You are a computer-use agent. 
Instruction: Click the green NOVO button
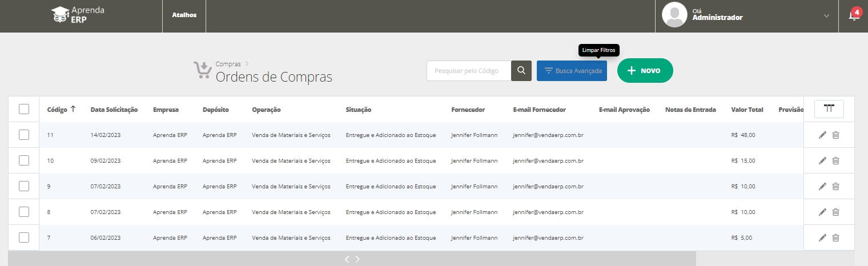pos(645,71)
